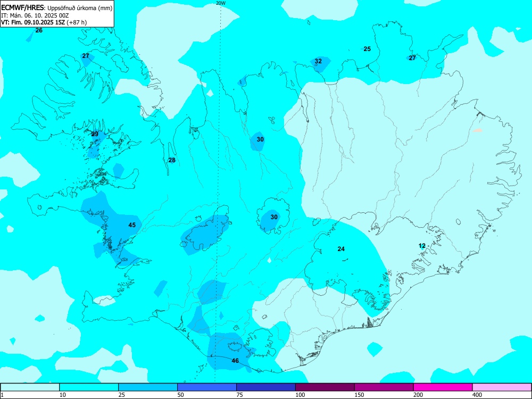Select the 25 mm value on the northeast coast
Screen dimensions: 532x399
pyautogui.click(x=367, y=49)
